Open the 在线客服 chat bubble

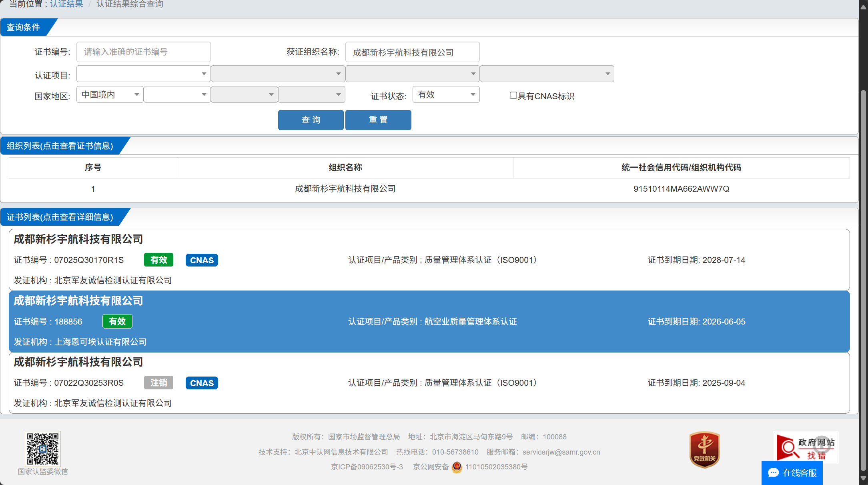coord(792,473)
